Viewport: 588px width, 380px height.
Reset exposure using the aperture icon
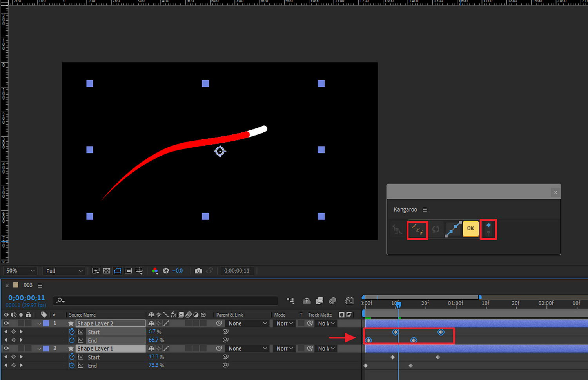click(166, 271)
